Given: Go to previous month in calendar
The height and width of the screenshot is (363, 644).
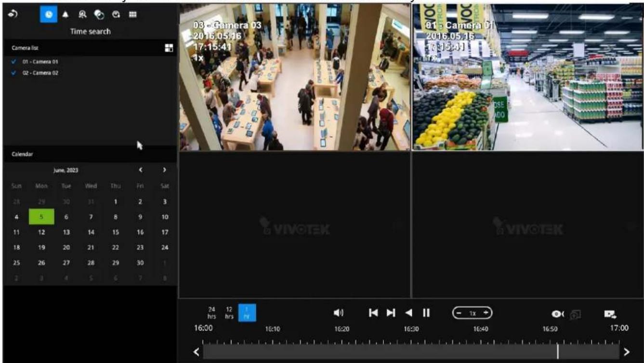Looking at the screenshot, I should [x=141, y=170].
